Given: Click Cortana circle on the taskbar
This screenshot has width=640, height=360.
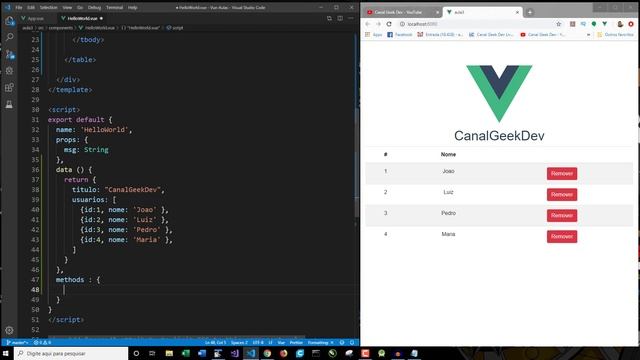Looking at the screenshot, I should click(x=136, y=353).
